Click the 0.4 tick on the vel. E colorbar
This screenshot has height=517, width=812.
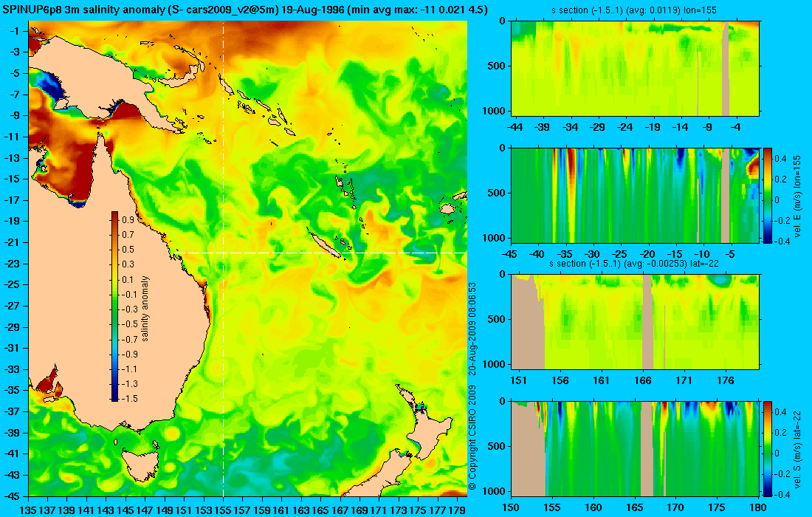[780, 158]
